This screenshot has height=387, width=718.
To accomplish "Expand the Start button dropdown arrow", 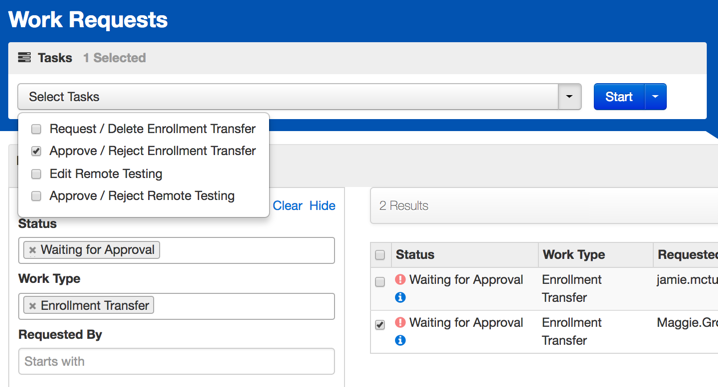I will 655,97.
